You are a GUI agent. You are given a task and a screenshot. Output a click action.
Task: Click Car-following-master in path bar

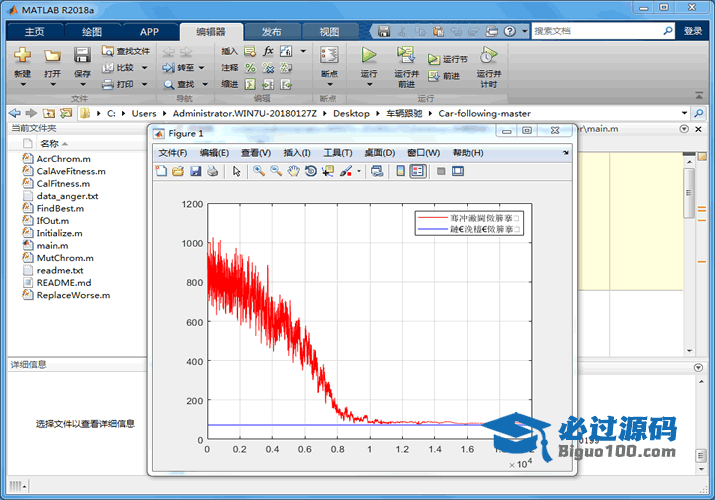484,113
